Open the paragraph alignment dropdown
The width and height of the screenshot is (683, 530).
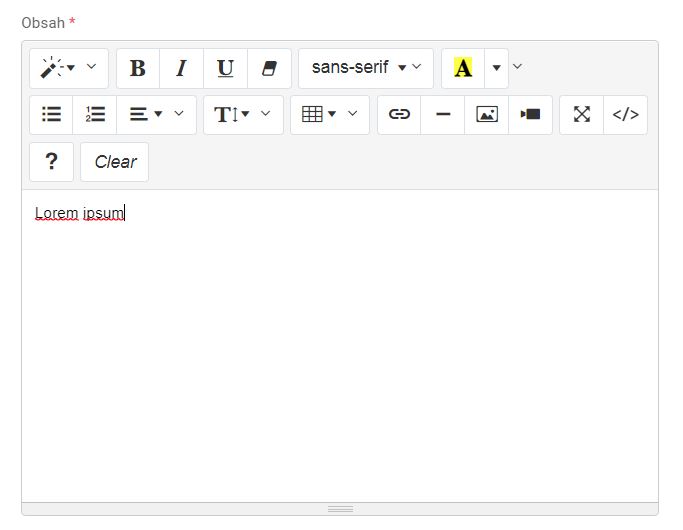click(156, 115)
